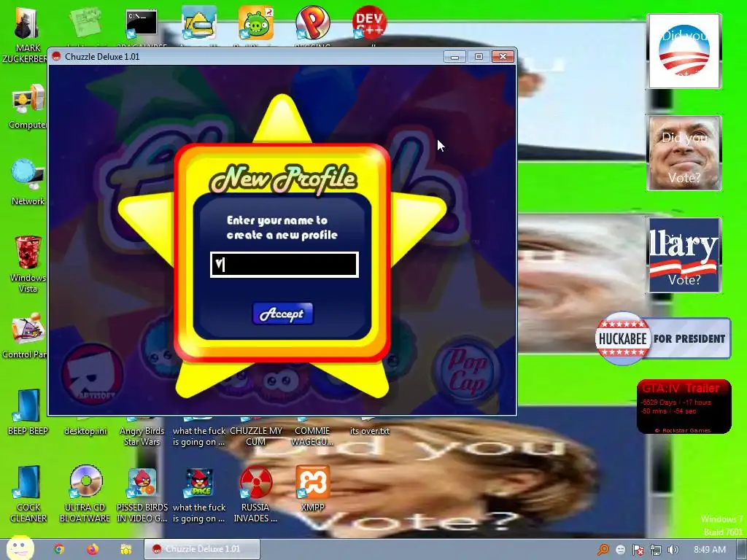
Task: Open the network tray icon
Action: pyautogui.click(x=656, y=550)
